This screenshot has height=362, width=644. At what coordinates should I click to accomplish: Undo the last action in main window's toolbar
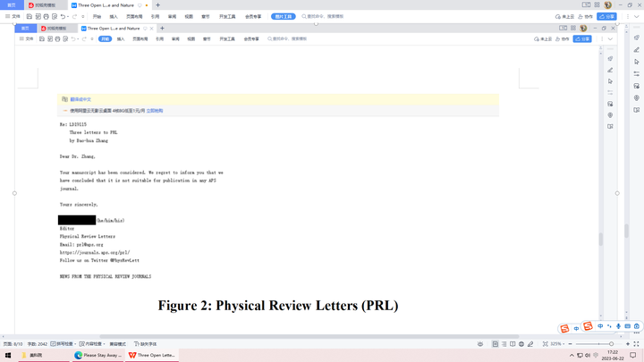click(x=63, y=16)
